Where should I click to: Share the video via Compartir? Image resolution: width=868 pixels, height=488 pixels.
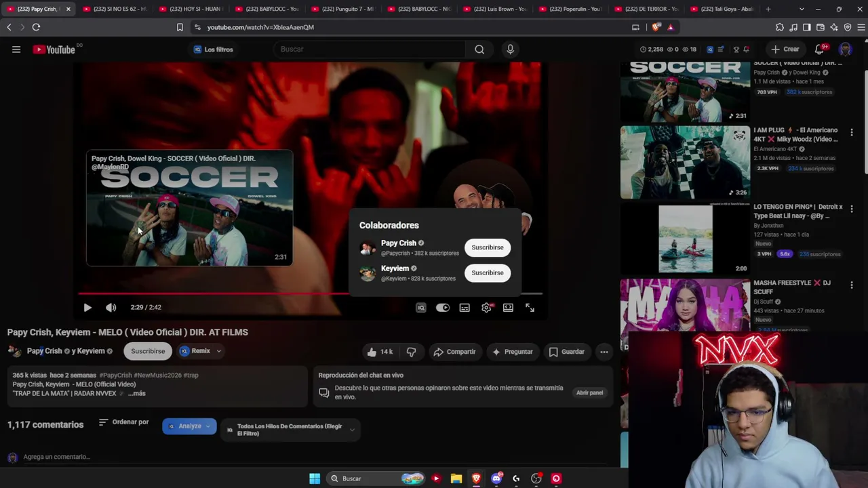click(454, 352)
